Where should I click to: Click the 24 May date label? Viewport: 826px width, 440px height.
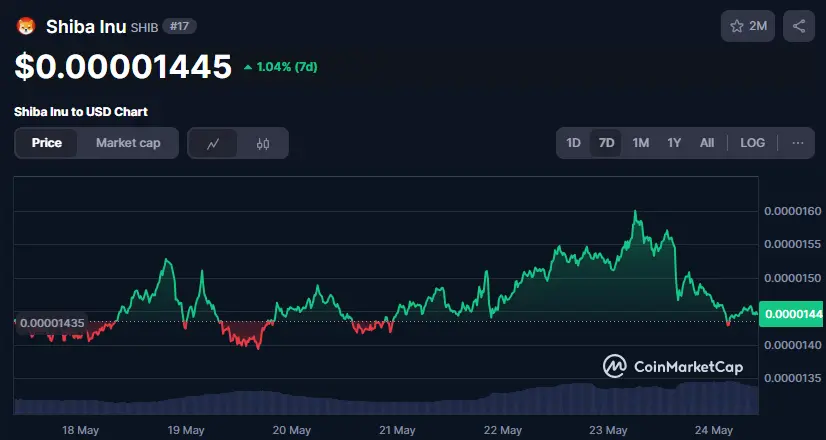click(x=714, y=431)
